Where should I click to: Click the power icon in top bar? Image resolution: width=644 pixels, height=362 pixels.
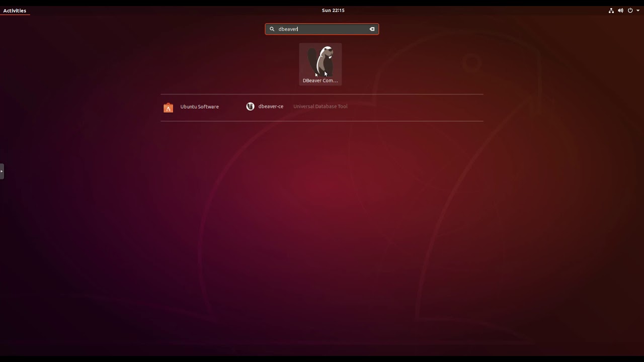coord(630,11)
